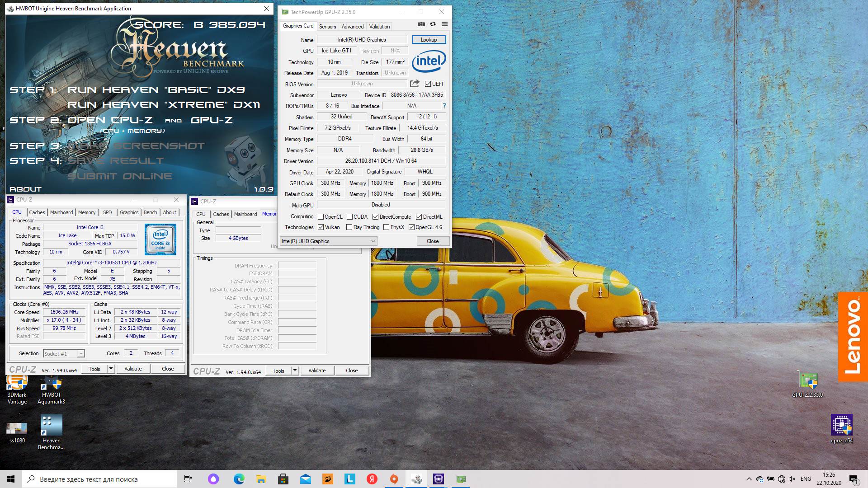Click the Intel Core i3 badge in CPU-Z
The width and height of the screenshot is (868, 488).
click(x=160, y=239)
